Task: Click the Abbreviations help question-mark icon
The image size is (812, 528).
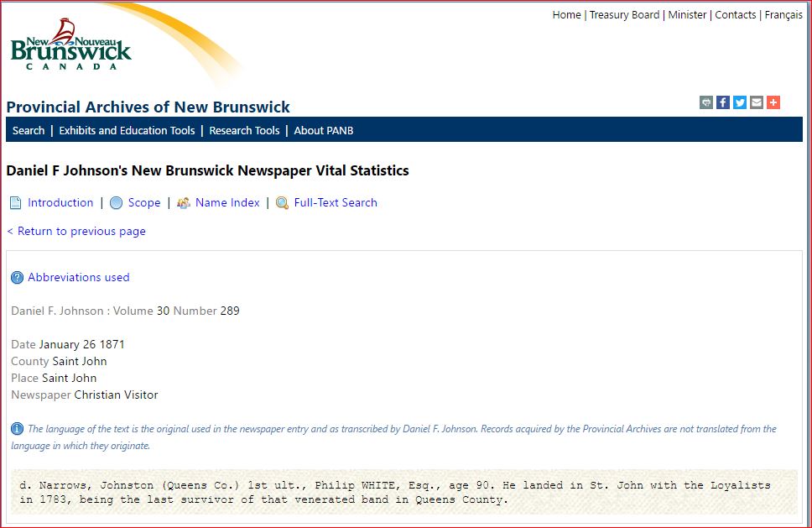Action: pyautogui.click(x=17, y=278)
